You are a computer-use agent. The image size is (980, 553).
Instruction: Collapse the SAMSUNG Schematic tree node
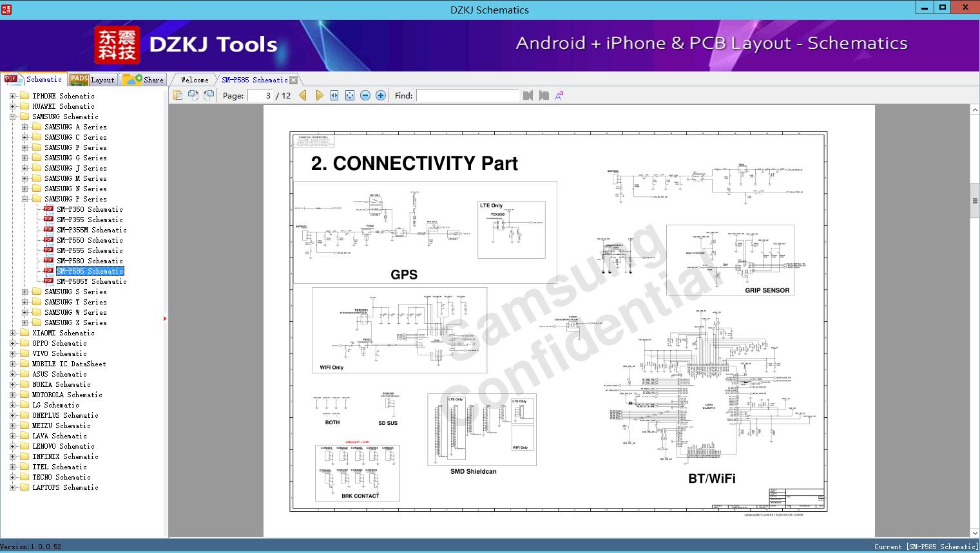tap(12, 117)
